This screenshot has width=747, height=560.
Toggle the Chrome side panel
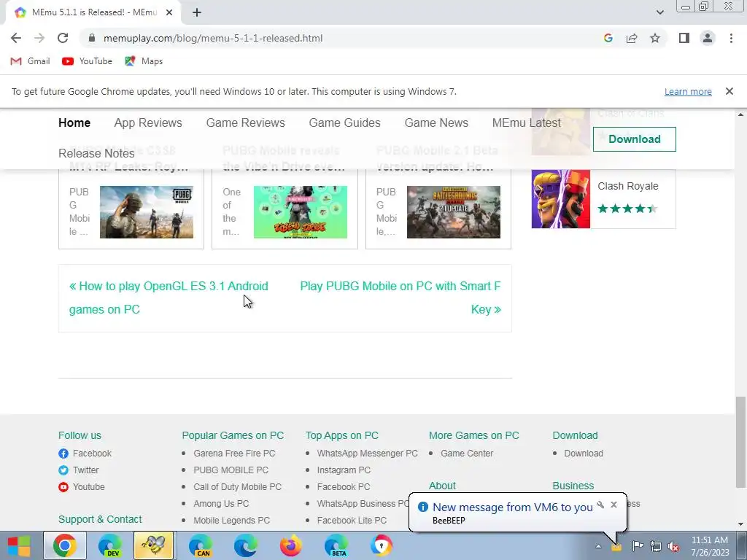point(684,38)
